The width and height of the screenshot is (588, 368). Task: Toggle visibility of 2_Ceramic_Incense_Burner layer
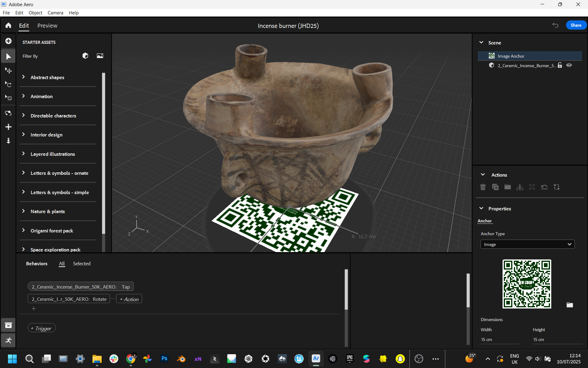pos(569,65)
